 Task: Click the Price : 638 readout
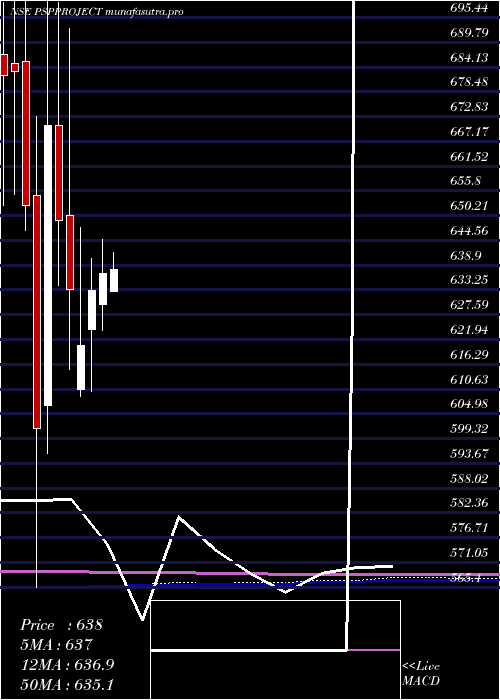coord(61,625)
